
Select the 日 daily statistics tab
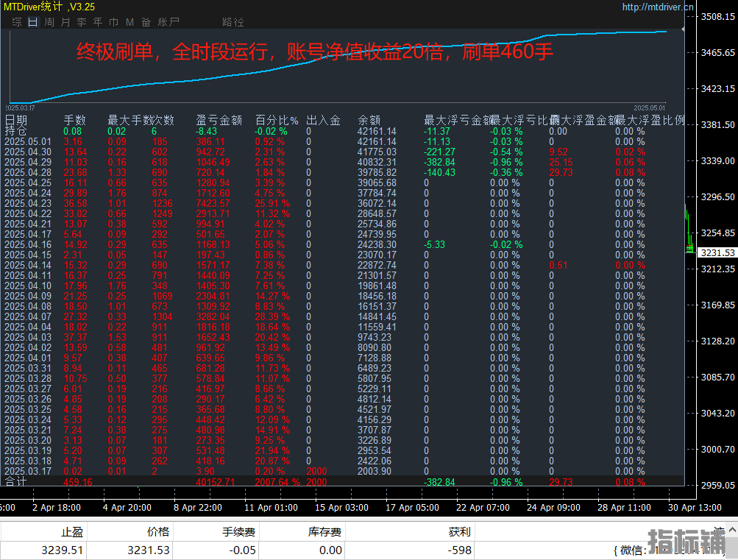click(x=33, y=22)
